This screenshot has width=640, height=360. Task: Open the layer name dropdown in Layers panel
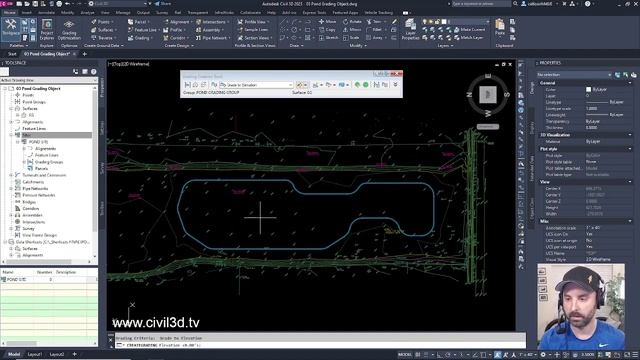468,21
